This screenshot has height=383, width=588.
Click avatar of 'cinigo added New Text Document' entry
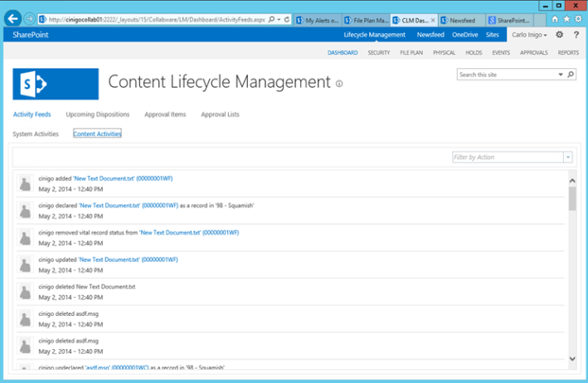point(25,184)
